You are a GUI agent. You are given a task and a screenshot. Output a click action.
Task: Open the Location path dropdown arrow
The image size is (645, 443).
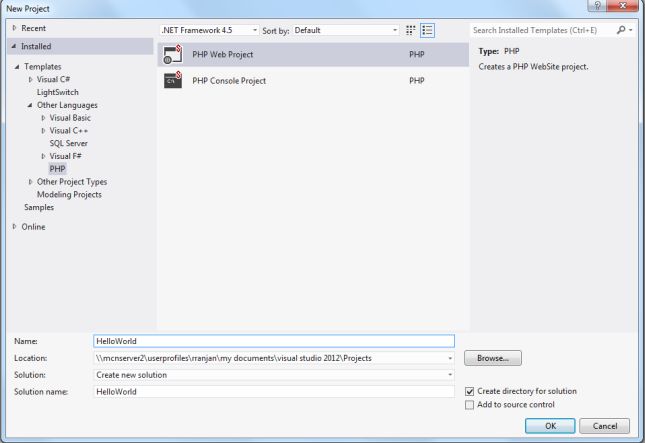point(450,358)
